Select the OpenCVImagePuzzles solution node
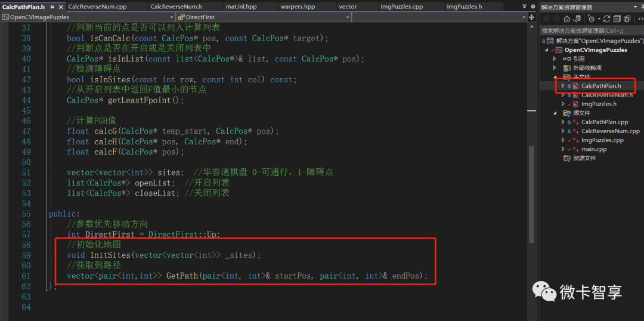The image size is (644, 321). pos(600,41)
